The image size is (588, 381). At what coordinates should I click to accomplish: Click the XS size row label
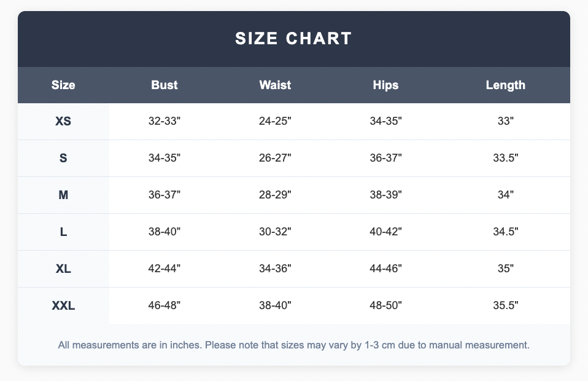pyautogui.click(x=63, y=121)
